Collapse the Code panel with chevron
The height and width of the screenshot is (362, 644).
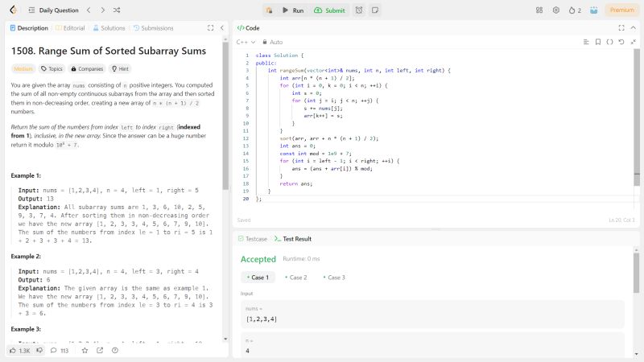[x=633, y=27]
